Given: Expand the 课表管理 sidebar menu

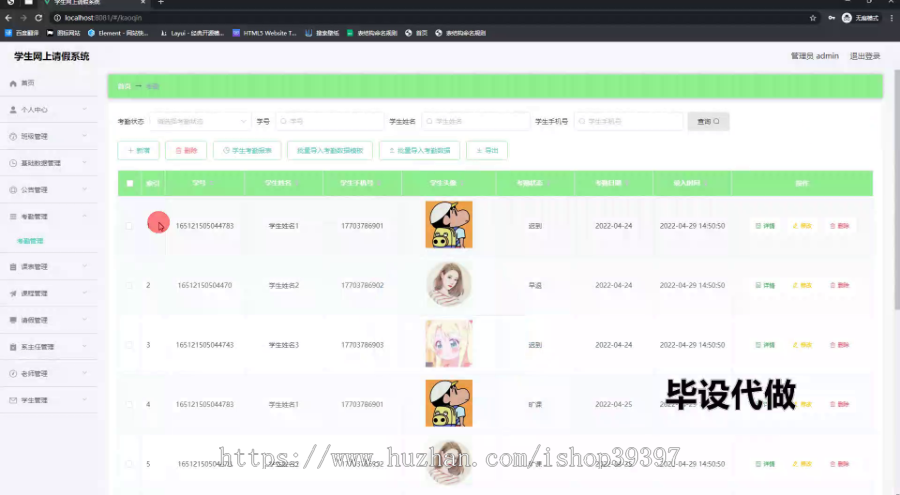Looking at the screenshot, I should click(x=49, y=266).
